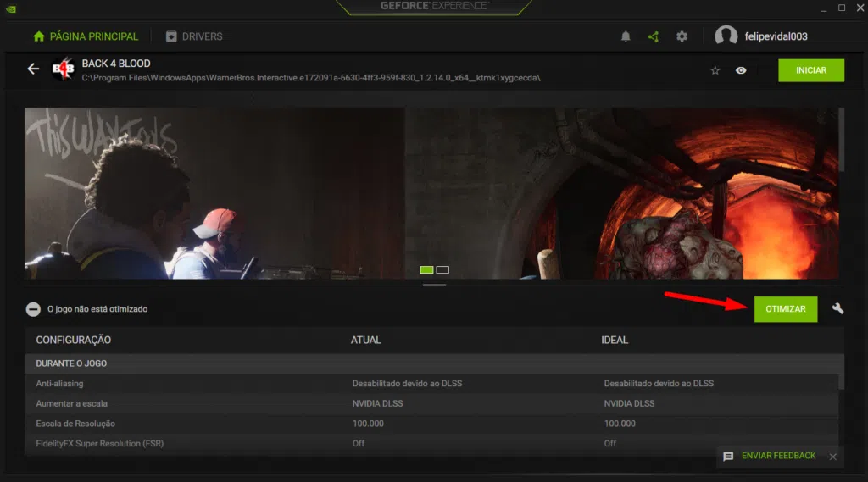Image resolution: width=868 pixels, height=482 pixels.
Task: Toggle the eye visibility icon
Action: pos(741,70)
